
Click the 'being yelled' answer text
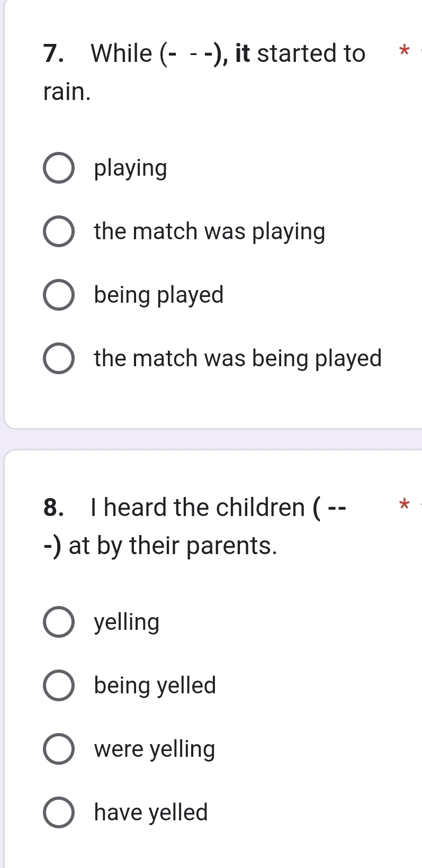155,685
